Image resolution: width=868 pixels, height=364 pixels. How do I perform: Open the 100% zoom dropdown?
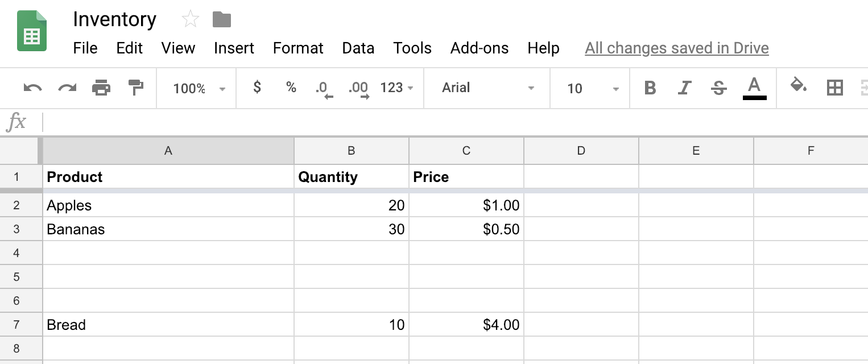coord(199,89)
